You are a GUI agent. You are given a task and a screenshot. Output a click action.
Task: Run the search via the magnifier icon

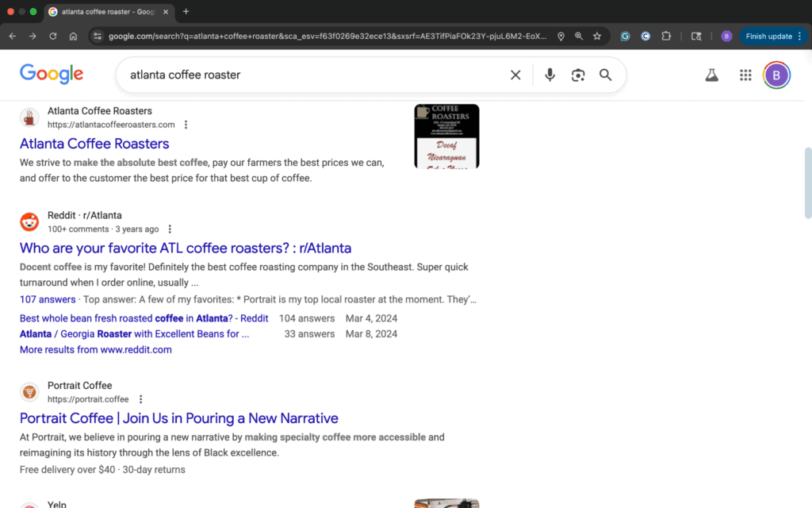[x=605, y=75]
